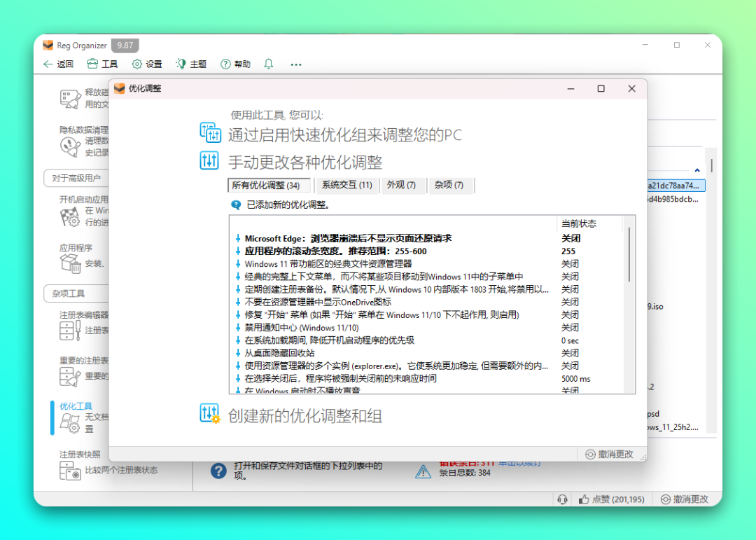Click the manual tweaks sliders icon
Screen dimensions: 756x540
point(210,161)
